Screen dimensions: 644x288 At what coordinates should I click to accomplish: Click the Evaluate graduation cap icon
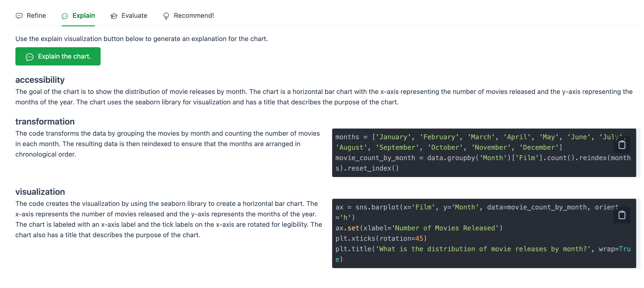(114, 16)
